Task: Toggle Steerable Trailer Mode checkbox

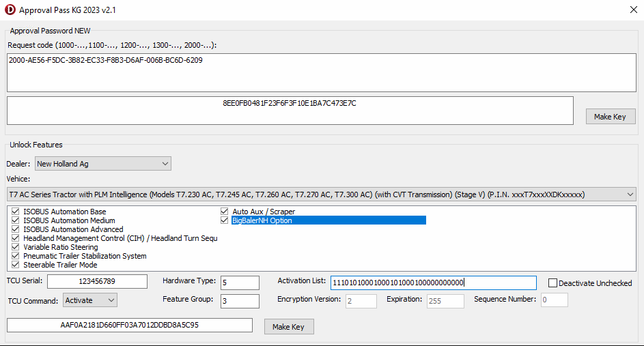Action: 16,265
